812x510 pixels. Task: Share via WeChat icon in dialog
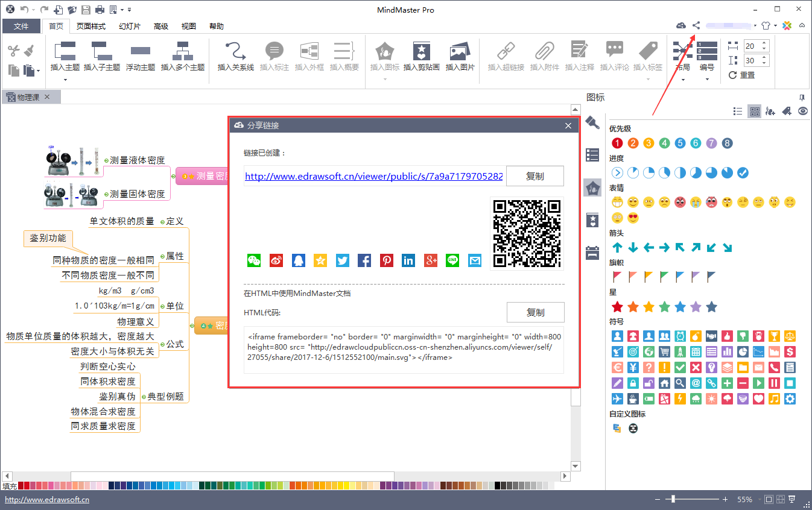pyautogui.click(x=254, y=260)
